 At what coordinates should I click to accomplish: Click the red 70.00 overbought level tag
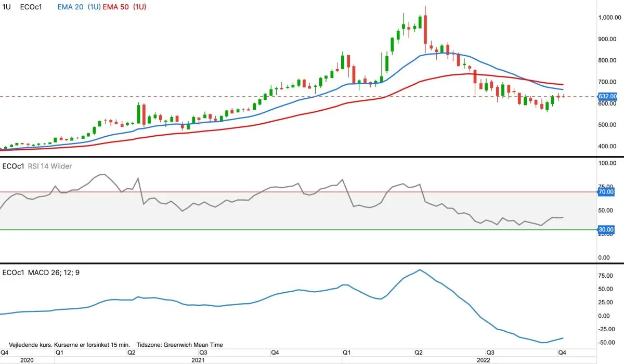point(606,192)
